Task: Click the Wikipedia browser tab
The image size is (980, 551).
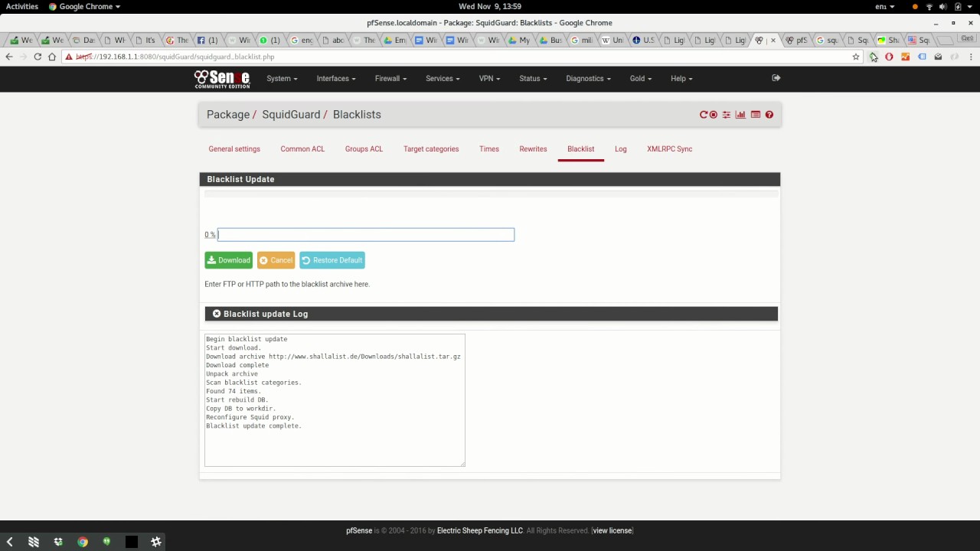Action: [x=613, y=40]
